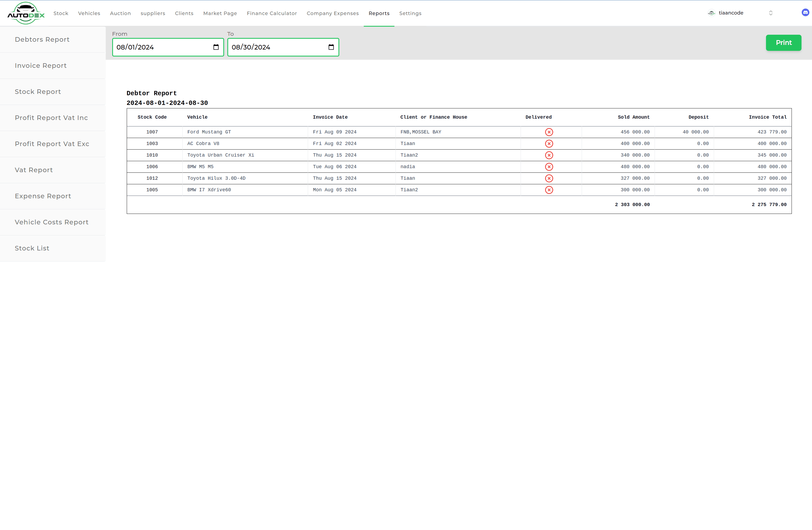
Task: Click not-delivered icon for Toyota Urban Cruiser
Action: tap(549, 155)
